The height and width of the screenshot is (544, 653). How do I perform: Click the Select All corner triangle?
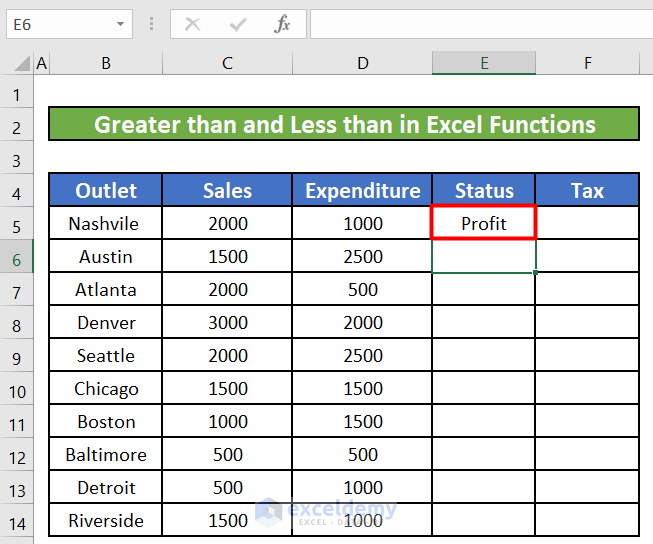pyautogui.click(x=22, y=65)
